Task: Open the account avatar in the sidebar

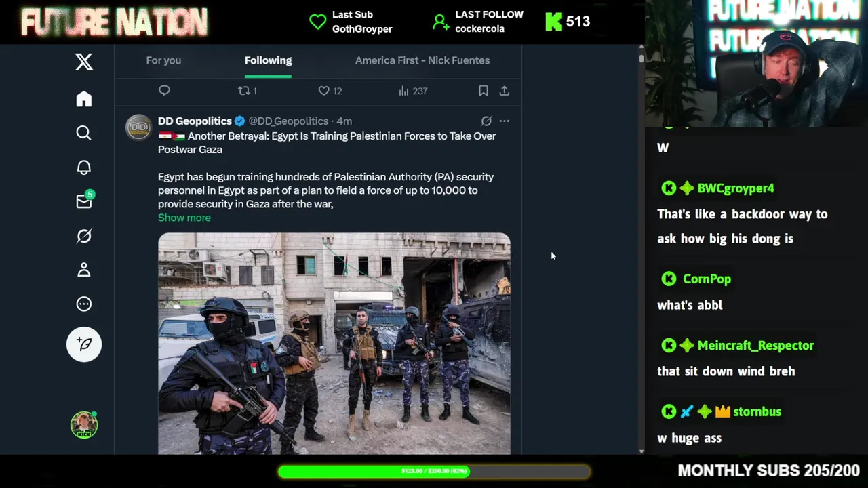Action: point(84,425)
